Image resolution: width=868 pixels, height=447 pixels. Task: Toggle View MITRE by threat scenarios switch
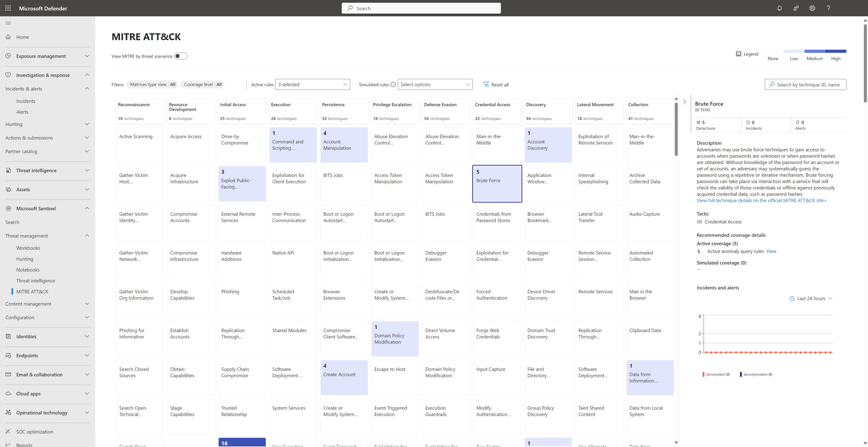(x=181, y=56)
